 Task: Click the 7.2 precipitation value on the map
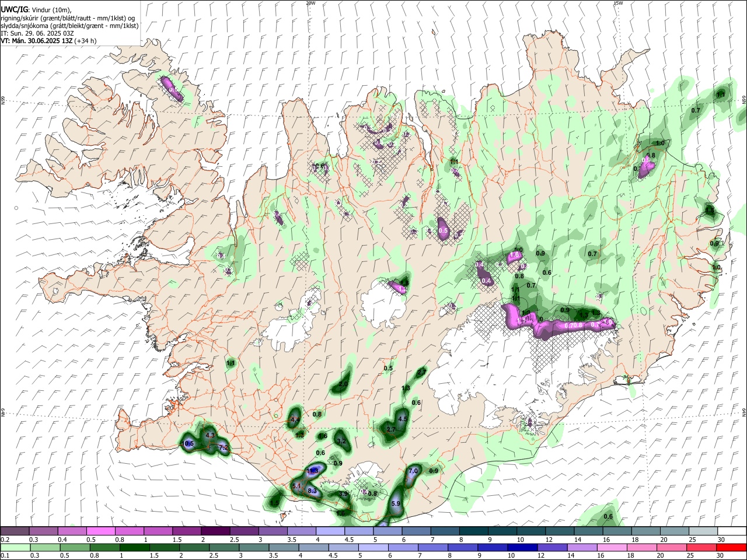(x=222, y=447)
